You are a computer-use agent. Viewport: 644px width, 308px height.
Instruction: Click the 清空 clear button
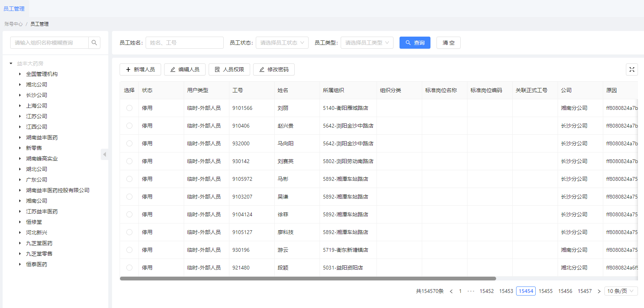pyautogui.click(x=449, y=43)
